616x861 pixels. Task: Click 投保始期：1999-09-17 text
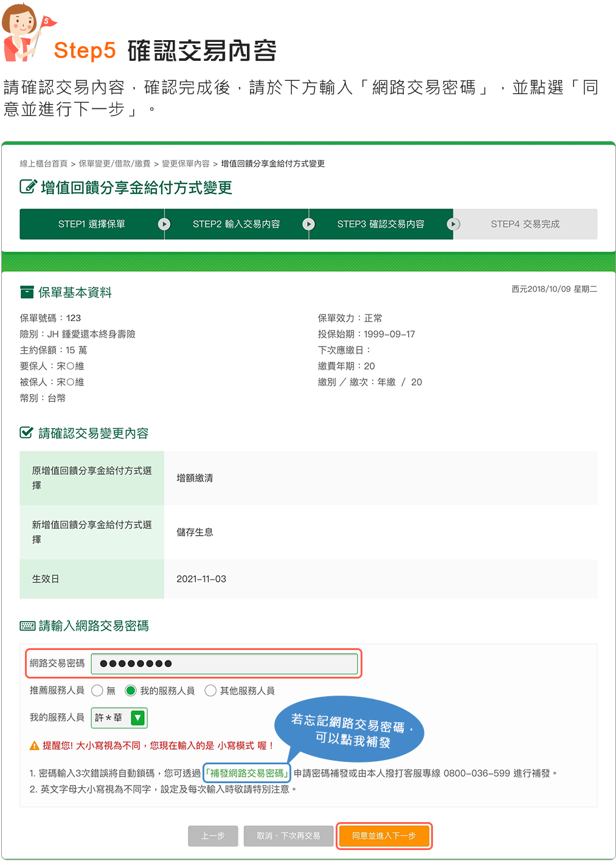pyautogui.click(x=367, y=334)
